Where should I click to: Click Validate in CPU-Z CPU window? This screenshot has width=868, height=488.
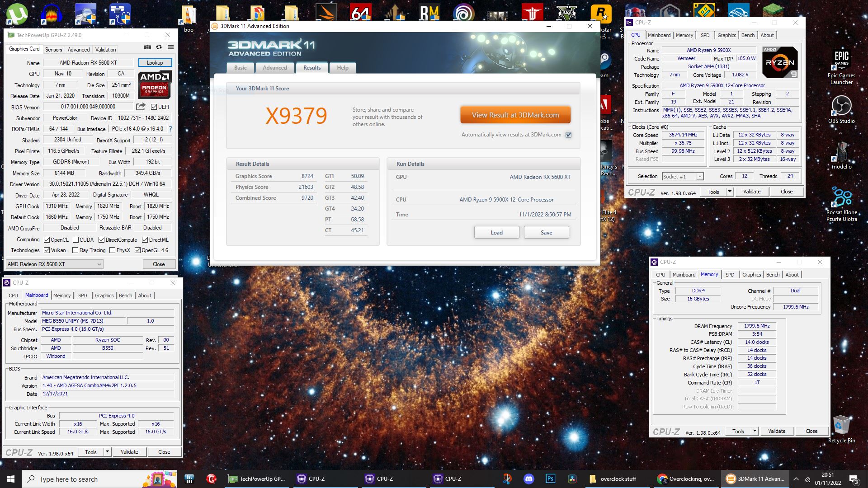[752, 192]
